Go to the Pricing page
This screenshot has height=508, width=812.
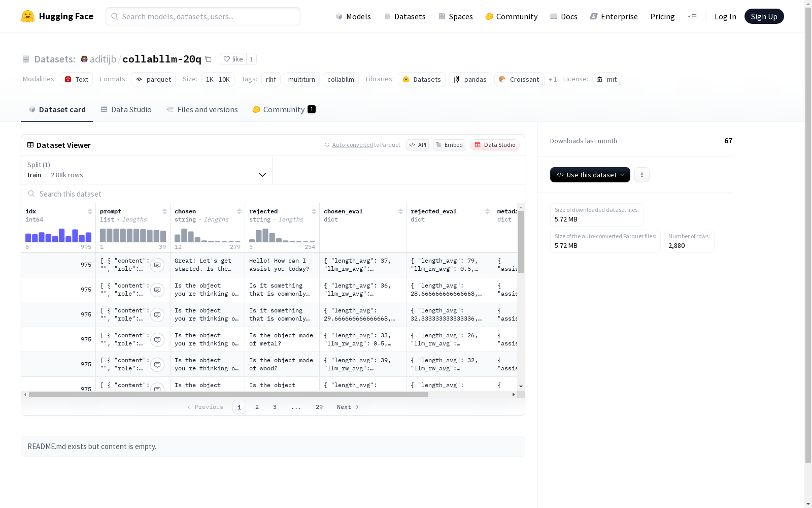pos(662,16)
